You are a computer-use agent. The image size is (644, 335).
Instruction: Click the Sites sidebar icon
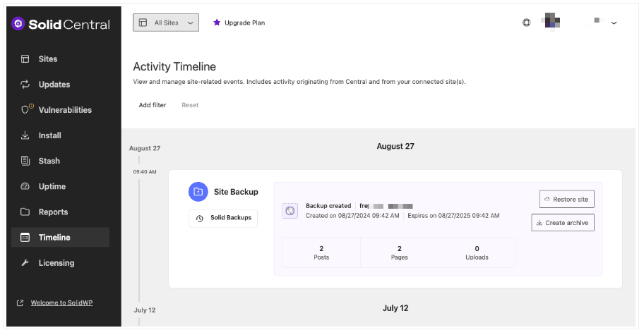(25, 59)
